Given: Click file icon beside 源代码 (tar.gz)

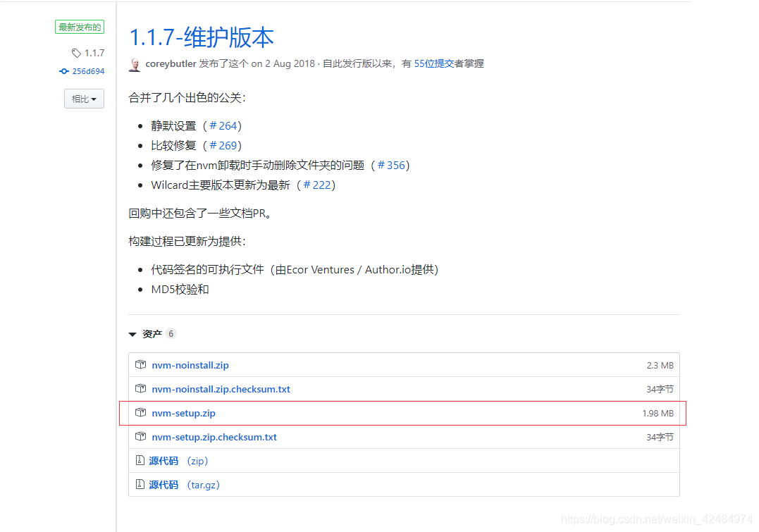Looking at the screenshot, I should 140,484.
